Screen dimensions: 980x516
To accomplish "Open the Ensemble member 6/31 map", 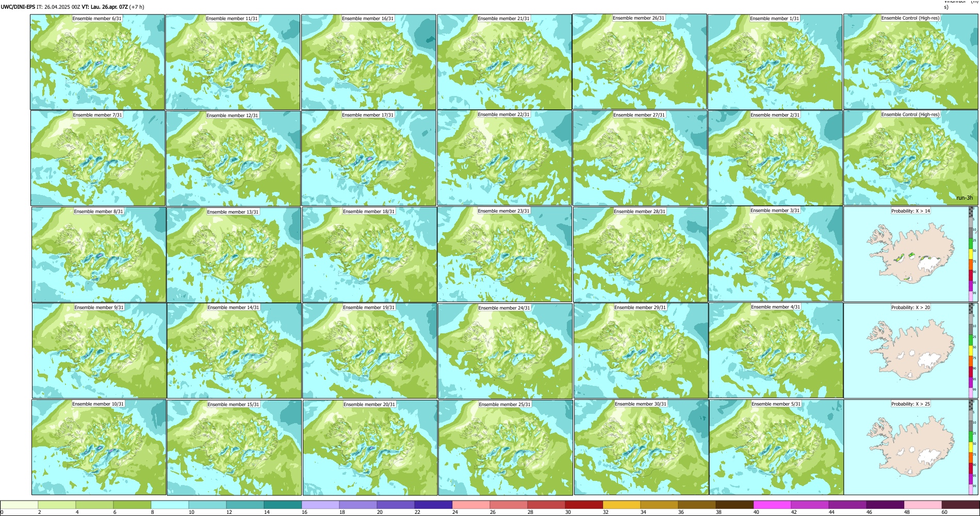I will [x=97, y=62].
